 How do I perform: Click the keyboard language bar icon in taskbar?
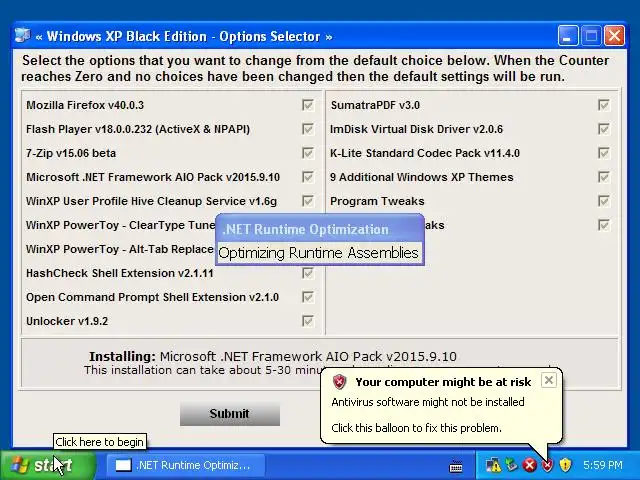point(456,465)
